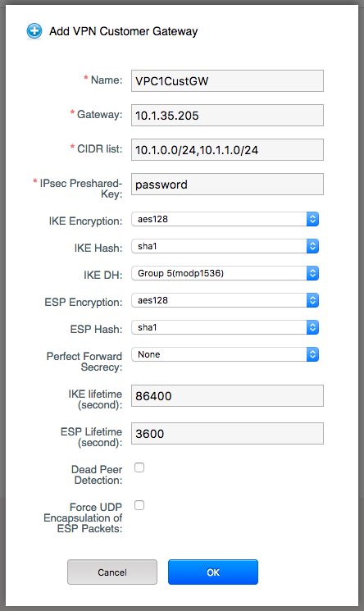This screenshot has width=364, height=611.
Task: Open the IKE Hash dropdown
Action: click(225, 246)
